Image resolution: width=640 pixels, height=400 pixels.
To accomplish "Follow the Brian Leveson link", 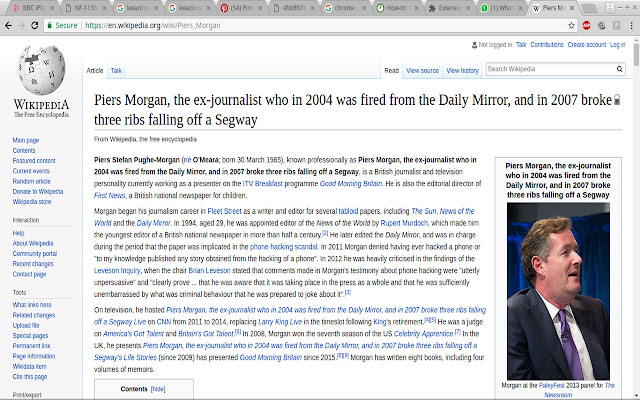I will (209, 270).
